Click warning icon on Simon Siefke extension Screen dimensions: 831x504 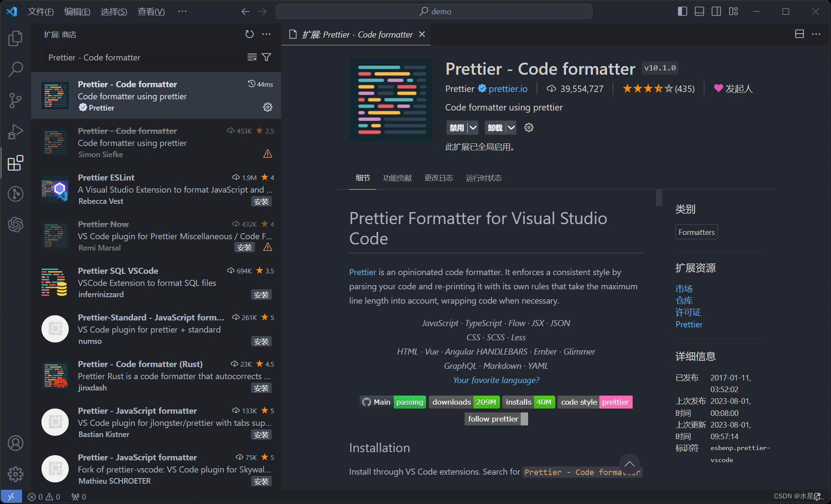tap(267, 154)
